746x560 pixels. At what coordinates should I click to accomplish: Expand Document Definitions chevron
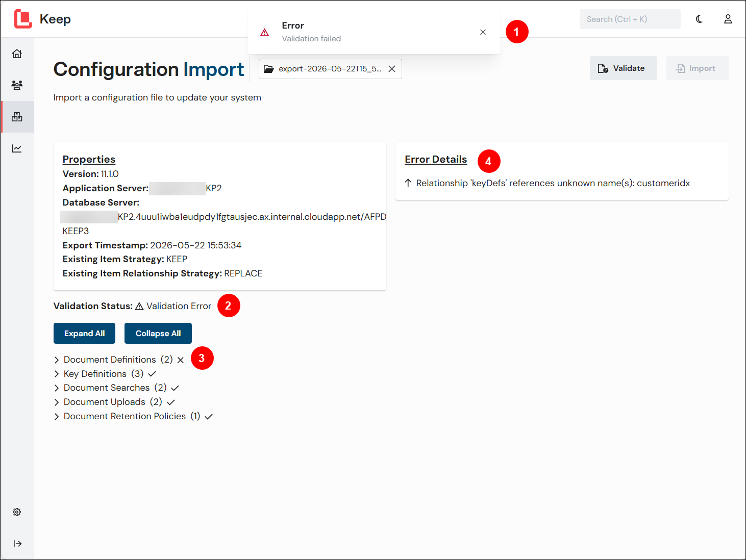click(57, 360)
